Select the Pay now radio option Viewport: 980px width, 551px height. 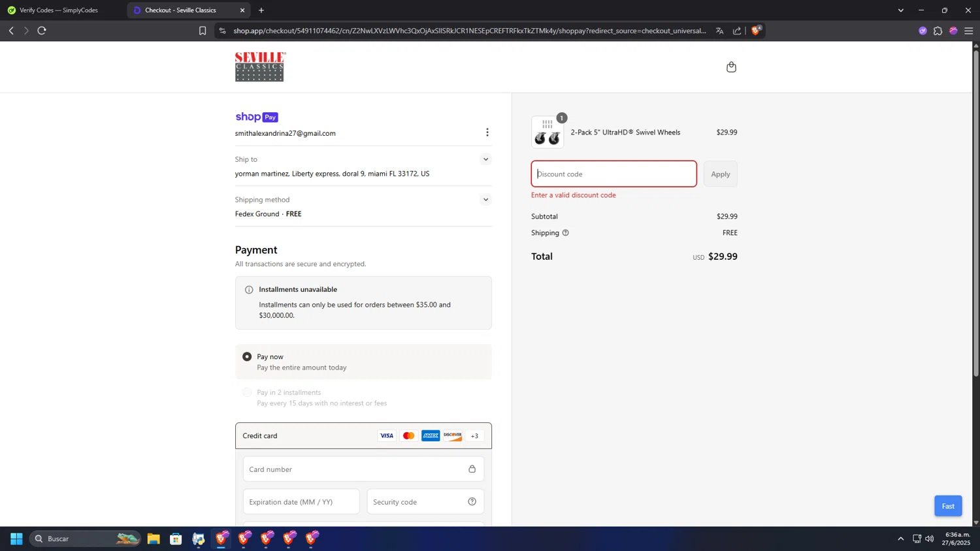[247, 356]
